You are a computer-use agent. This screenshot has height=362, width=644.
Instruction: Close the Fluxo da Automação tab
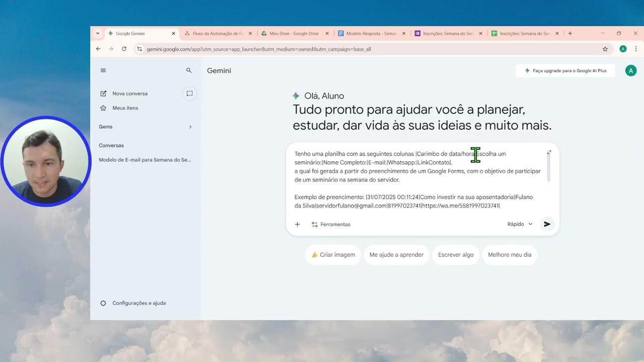250,34
